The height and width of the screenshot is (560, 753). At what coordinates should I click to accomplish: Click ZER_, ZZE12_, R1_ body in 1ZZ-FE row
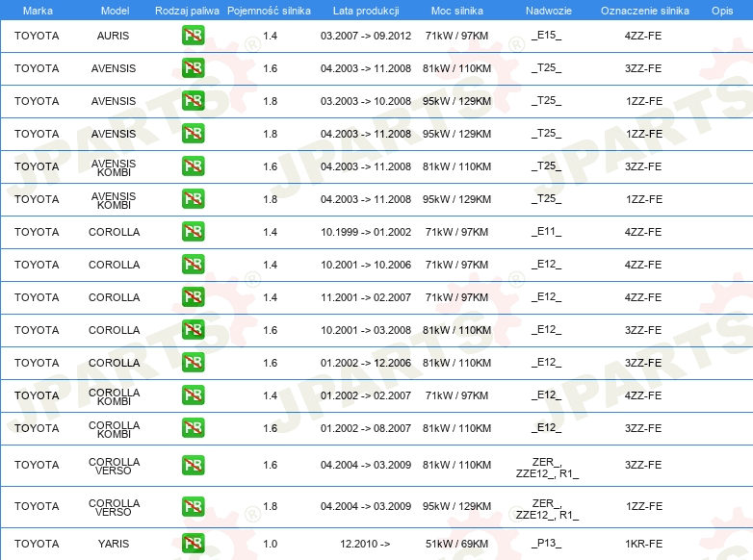[x=547, y=509]
